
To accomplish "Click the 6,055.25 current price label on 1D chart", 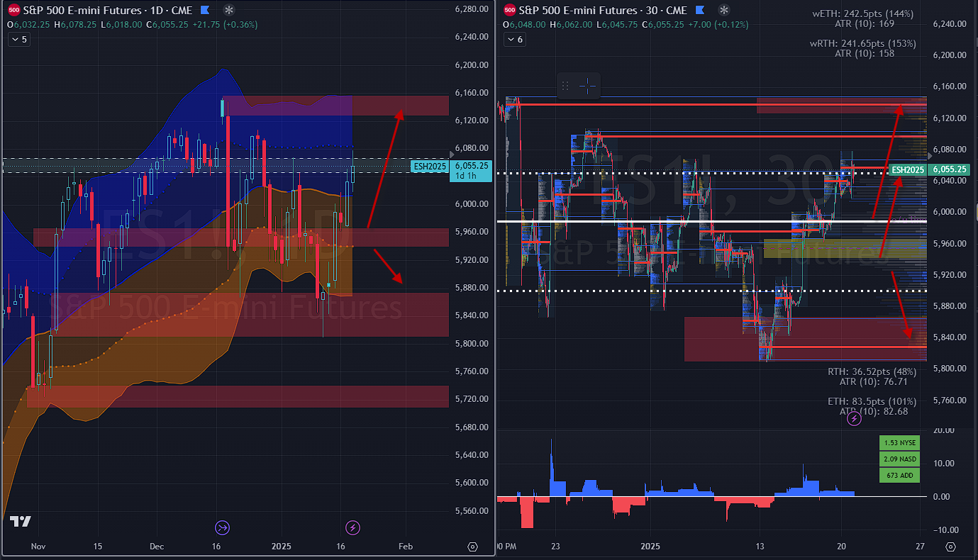I will (x=470, y=165).
